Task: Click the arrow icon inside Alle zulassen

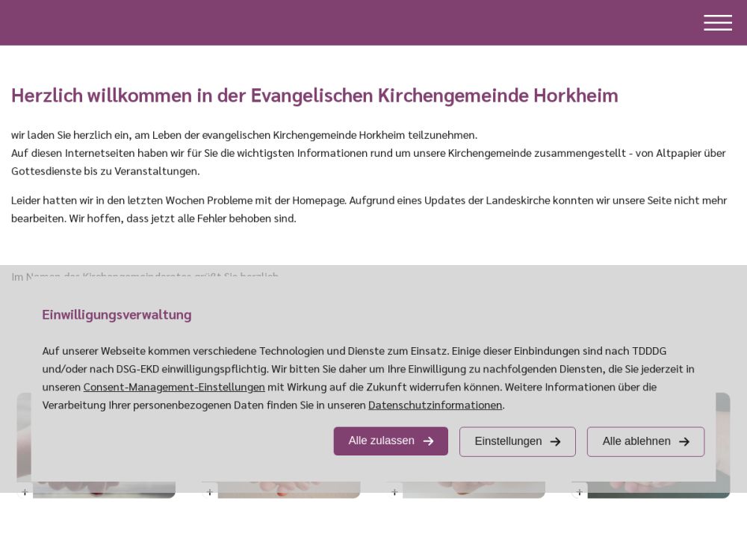Action: click(x=428, y=441)
